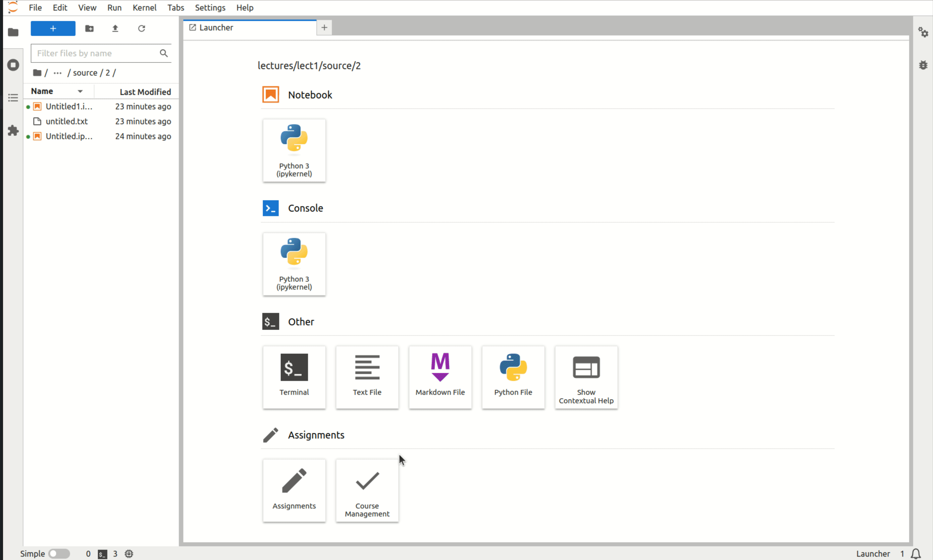Image resolution: width=933 pixels, height=560 pixels.
Task: Expand the collapsed breadcrumb ellipsis
Action: pos(57,73)
